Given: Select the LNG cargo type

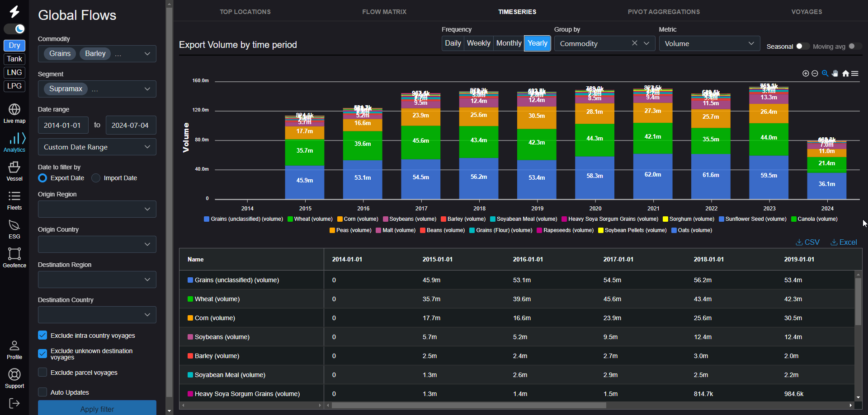Looking at the screenshot, I should (14, 72).
